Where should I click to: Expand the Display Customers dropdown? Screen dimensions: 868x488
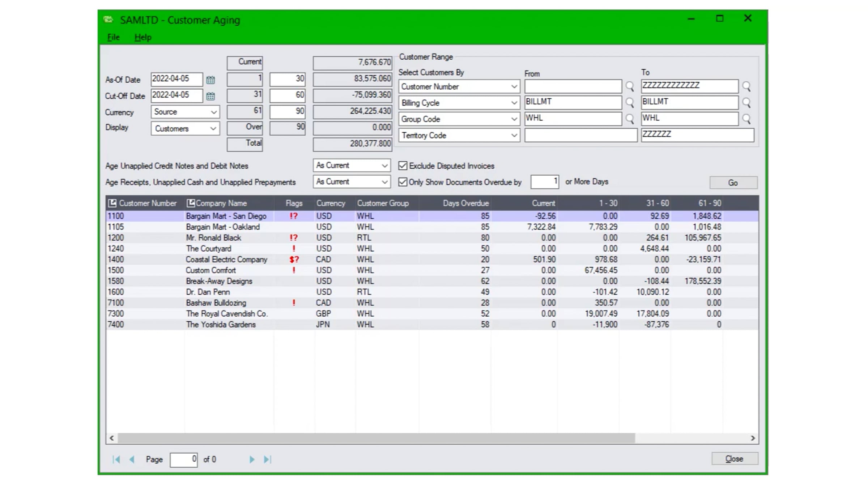point(185,129)
